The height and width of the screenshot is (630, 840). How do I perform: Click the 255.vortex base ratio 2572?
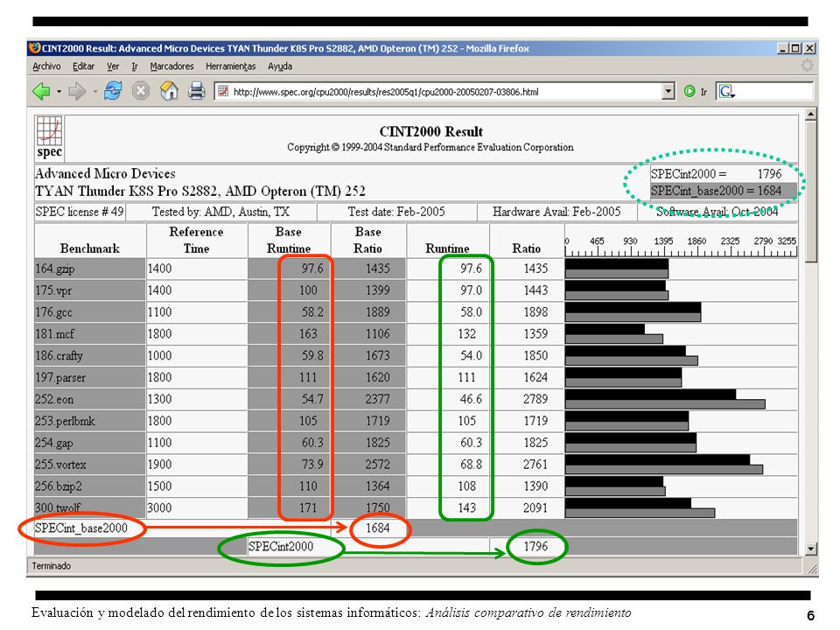[378, 465]
